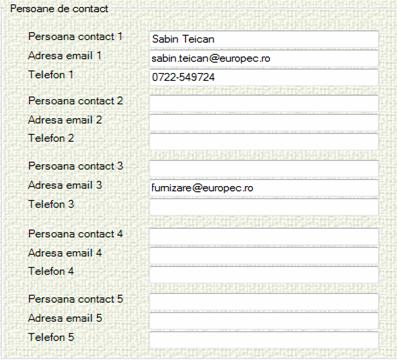397x360 pixels.
Task: Select the Adresa email 5 field
Action: [x=264, y=321]
